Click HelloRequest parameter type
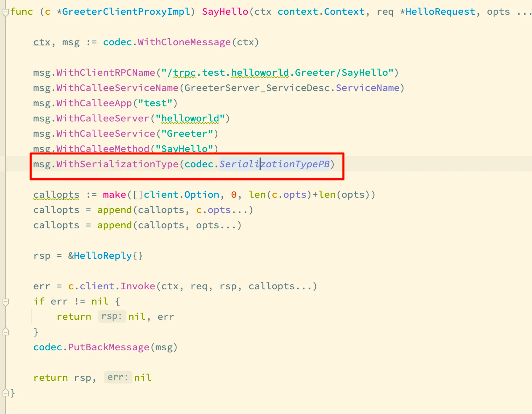This screenshot has width=532, height=414. pos(440,12)
